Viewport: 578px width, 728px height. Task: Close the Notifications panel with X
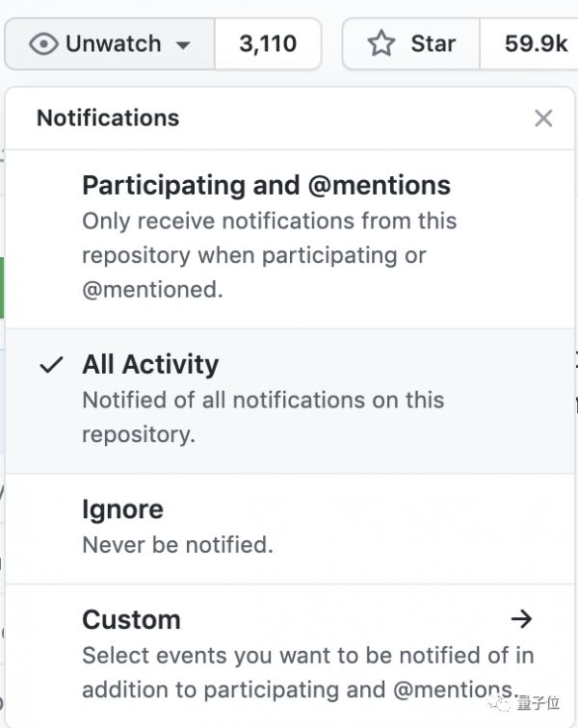click(543, 118)
